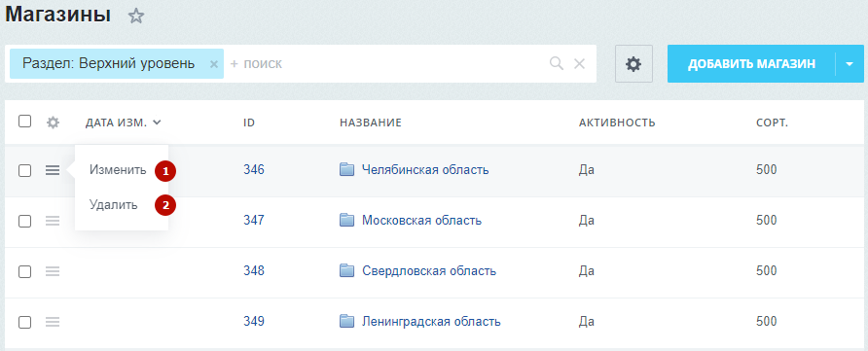This screenshot has width=868, height=351.
Task: Clear the search field with X
Action: (x=579, y=64)
